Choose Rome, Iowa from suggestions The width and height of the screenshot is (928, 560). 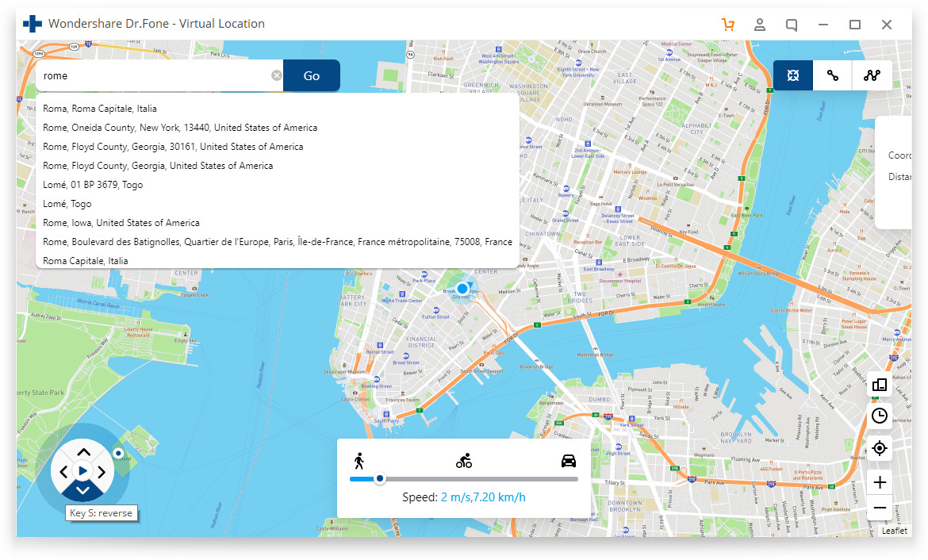point(120,222)
